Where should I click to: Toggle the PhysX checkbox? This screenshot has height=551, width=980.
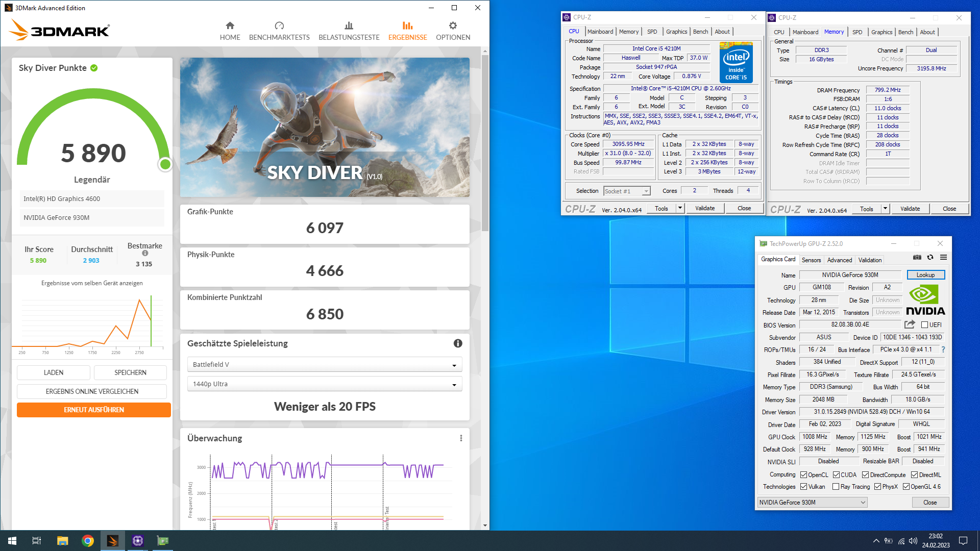(x=877, y=487)
